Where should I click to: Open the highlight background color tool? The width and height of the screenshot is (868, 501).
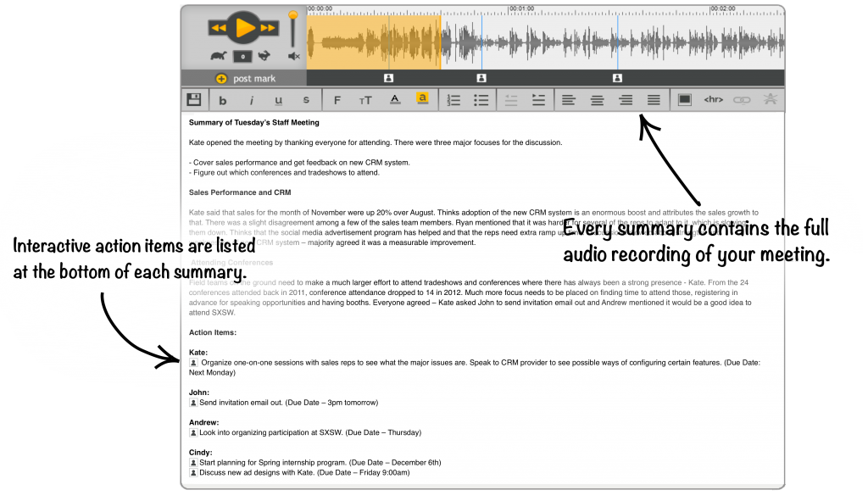(422, 99)
